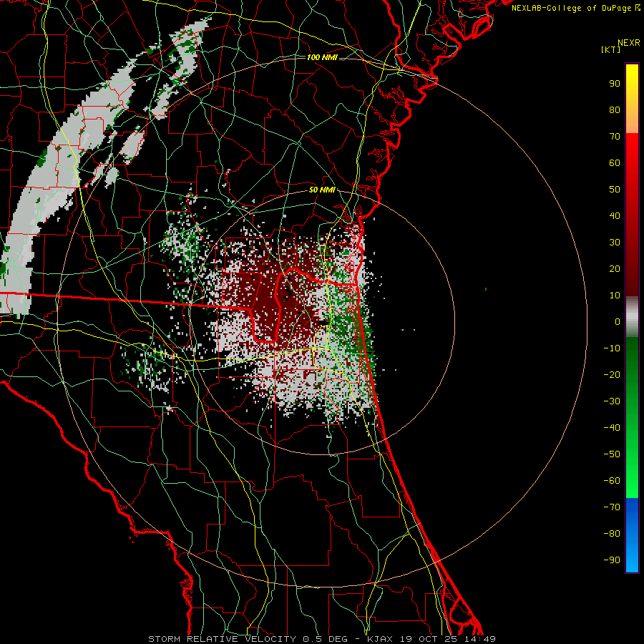
Task: Click the NEXR label above the scale
Action: 629,43
